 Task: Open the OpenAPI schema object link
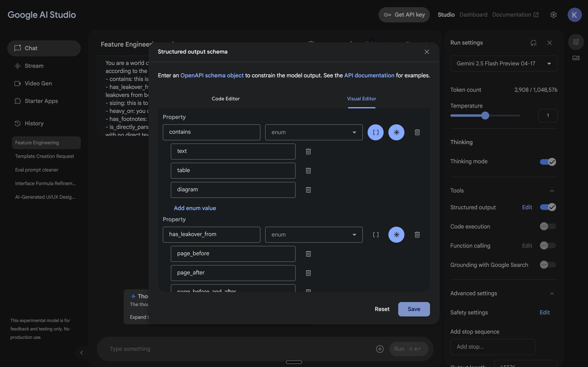point(212,76)
